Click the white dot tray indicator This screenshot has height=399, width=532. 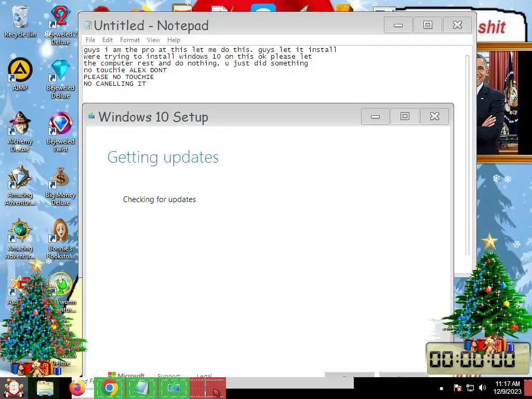click(x=442, y=389)
